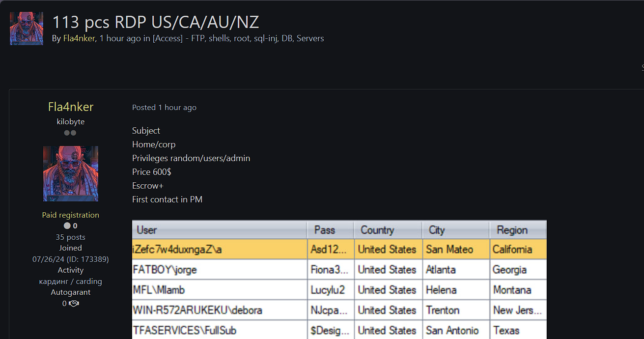The width and height of the screenshot is (644, 339).
Task: Click the City column header
Action: pos(455,230)
